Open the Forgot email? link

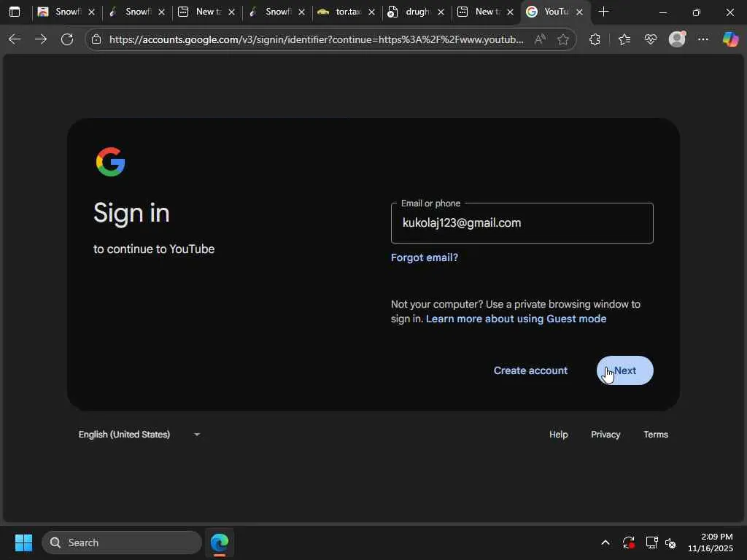point(425,257)
